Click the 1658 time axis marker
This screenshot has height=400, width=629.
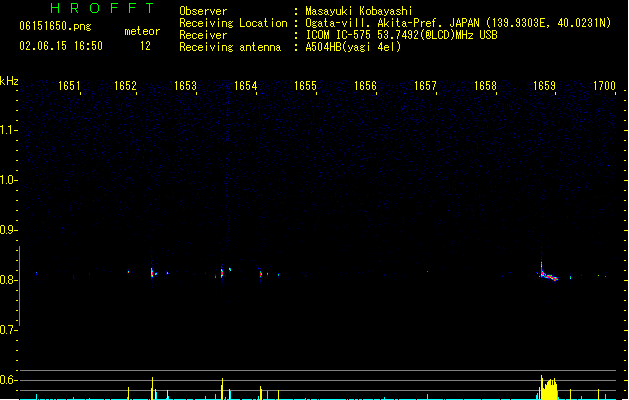point(485,86)
